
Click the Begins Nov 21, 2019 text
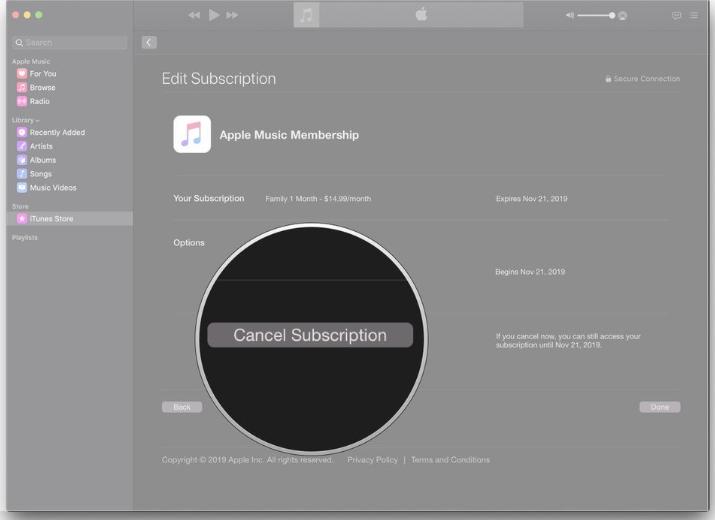[x=530, y=271]
